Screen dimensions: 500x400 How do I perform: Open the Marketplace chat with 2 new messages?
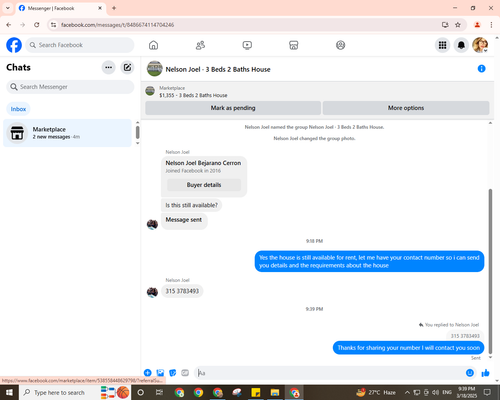(x=67, y=133)
